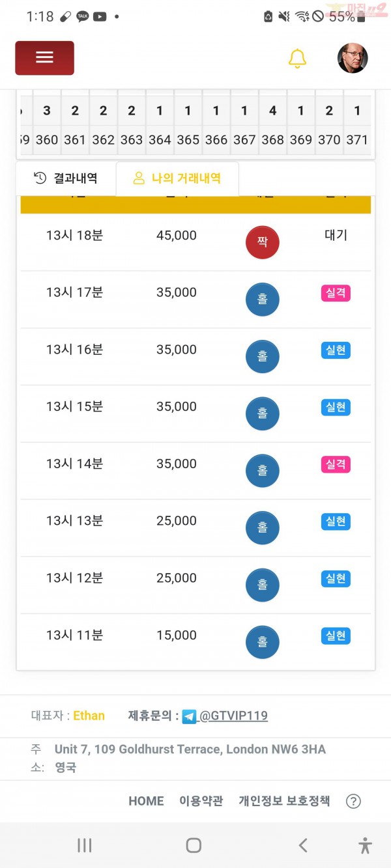This screenshot has width=391, height=868.
Task: Click the blue 홀 circle at 13시 15분
Action: click(x=262, y=414)
